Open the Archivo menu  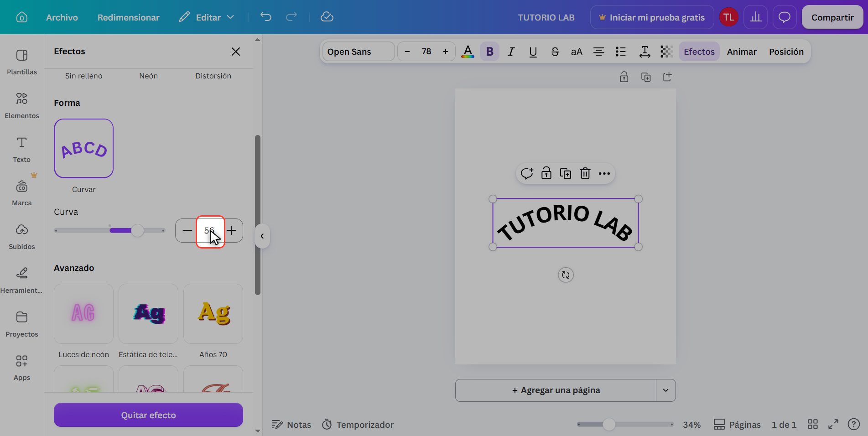[62, 17]
